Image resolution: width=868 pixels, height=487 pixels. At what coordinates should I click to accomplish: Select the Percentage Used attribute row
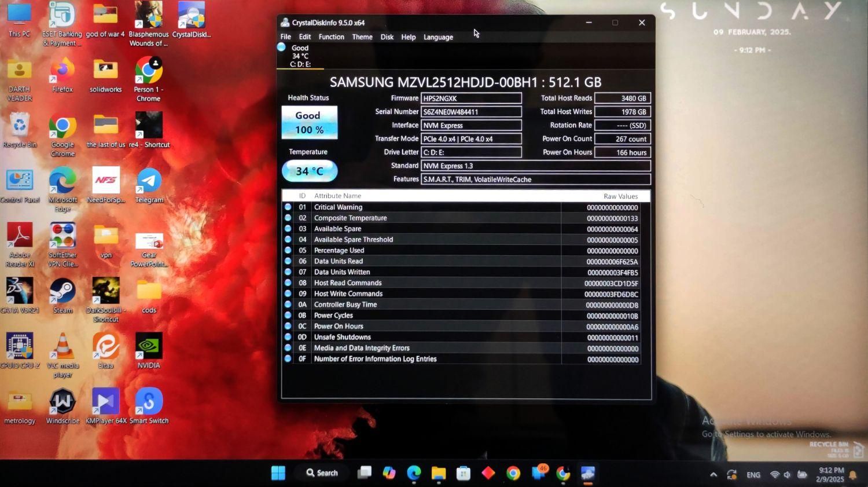[461, 251]
